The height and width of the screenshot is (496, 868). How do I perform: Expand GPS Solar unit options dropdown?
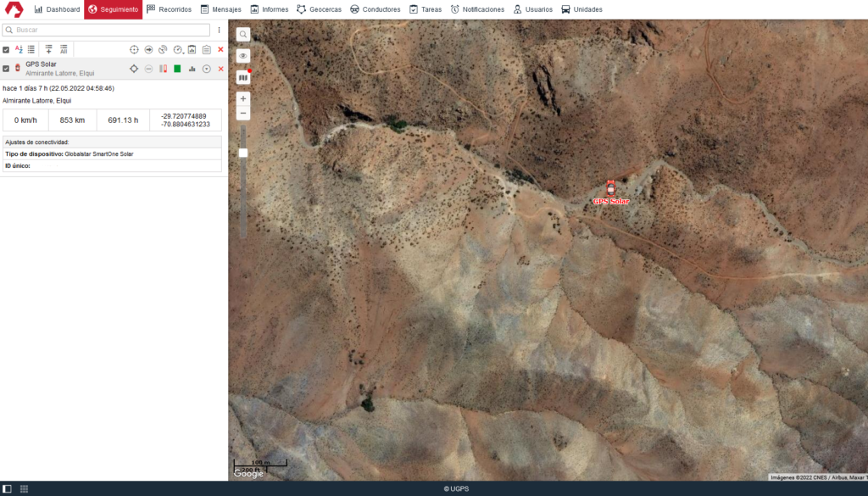[206, 69]
